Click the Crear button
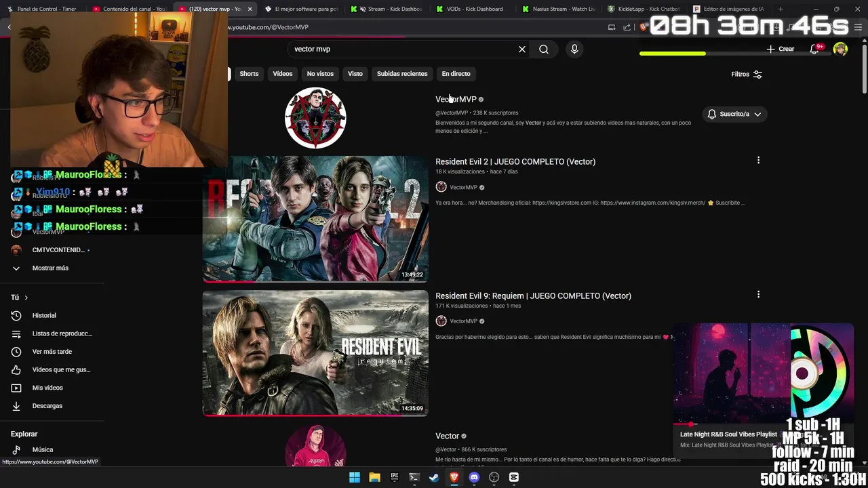Image resolution: width=868 pixels, height=488 pixels. 781,49
